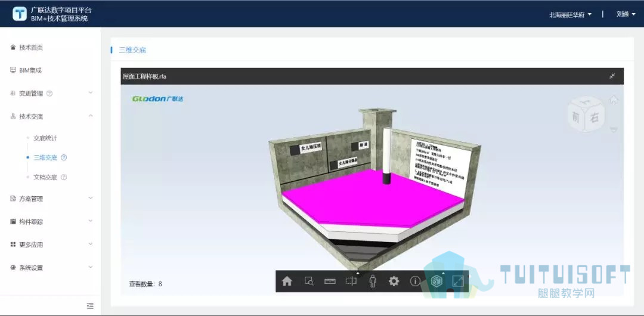The image size is (644, 316).
Task: Click the help icon next to 变更管理
Action: click(49, 93)
